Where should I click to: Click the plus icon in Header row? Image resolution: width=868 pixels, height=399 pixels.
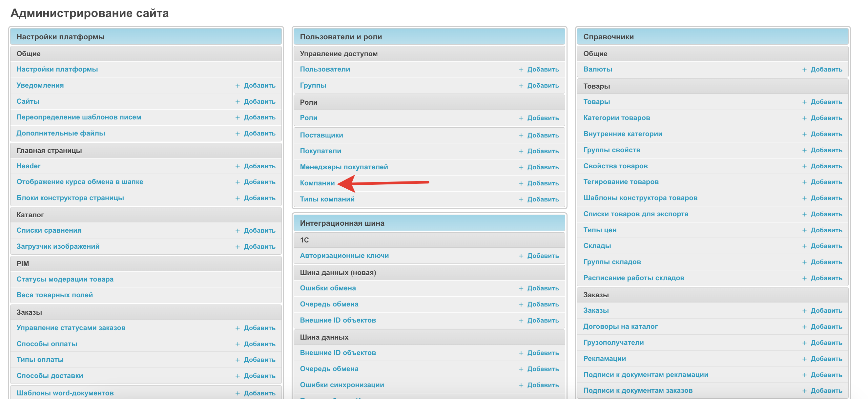point(238,166)
